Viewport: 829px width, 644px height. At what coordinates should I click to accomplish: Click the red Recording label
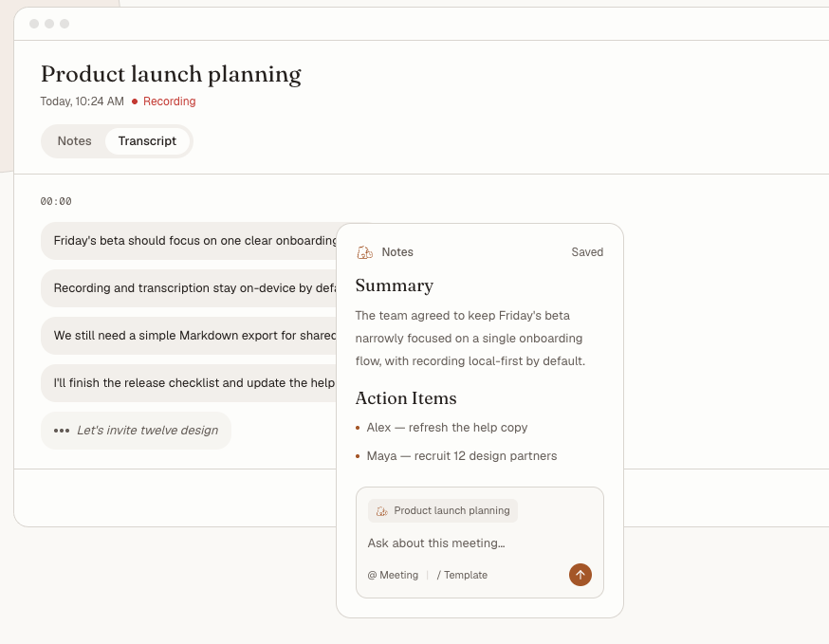[169, 101]
